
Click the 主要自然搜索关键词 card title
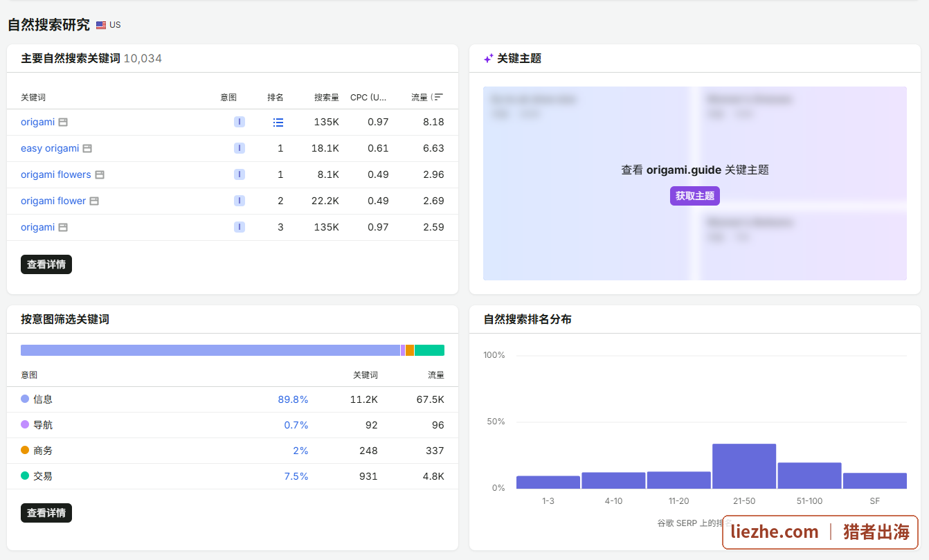point(71,59)
